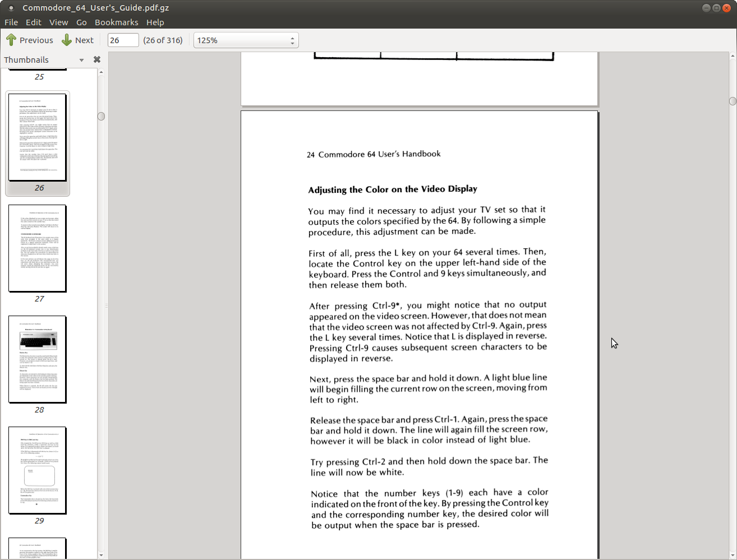The image size is (737, 560).
Task: Open the View menu
Action: coord(58,22)
